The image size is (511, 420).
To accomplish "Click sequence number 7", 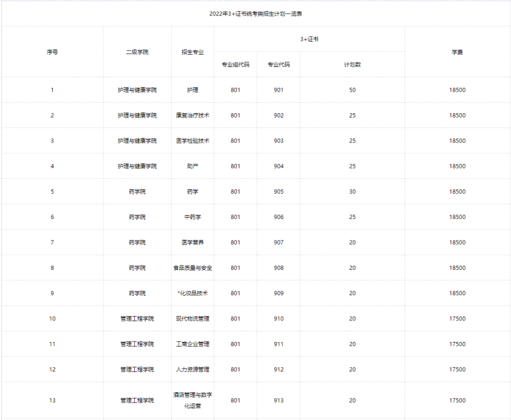I will 52,242.
